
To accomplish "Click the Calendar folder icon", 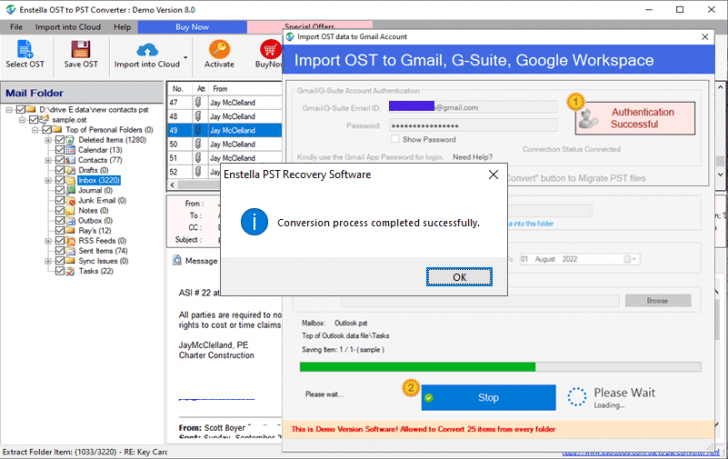I will pyautogui.click(x=70, y=150).
